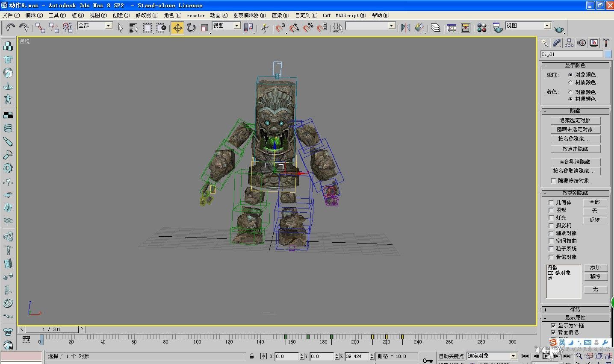Select wireframe 材质颜色 radio button
The image size is (614, 364).
(x=570, y=82)
